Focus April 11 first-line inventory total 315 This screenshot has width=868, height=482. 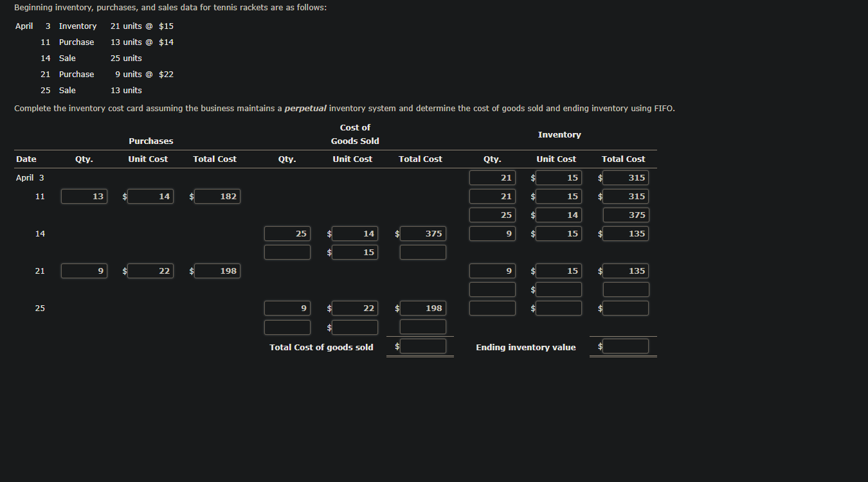[x=626, y=197]
